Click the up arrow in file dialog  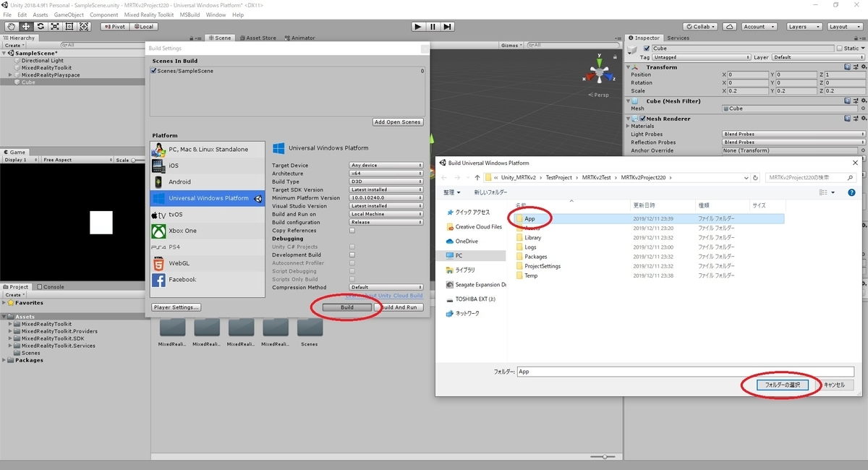477,177
